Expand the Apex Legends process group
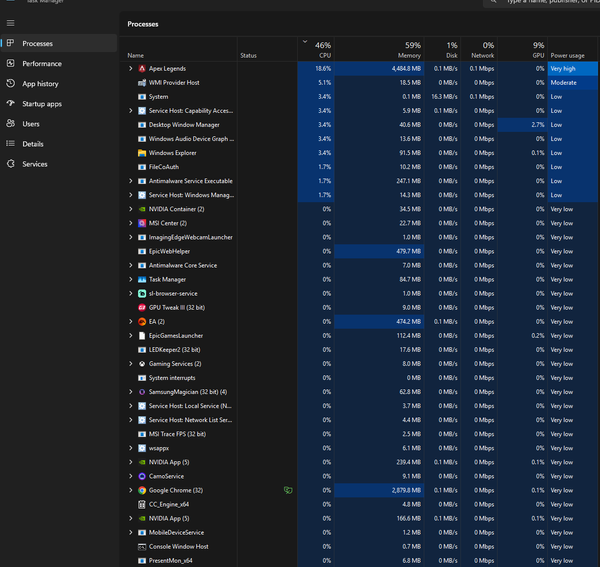 131,68
